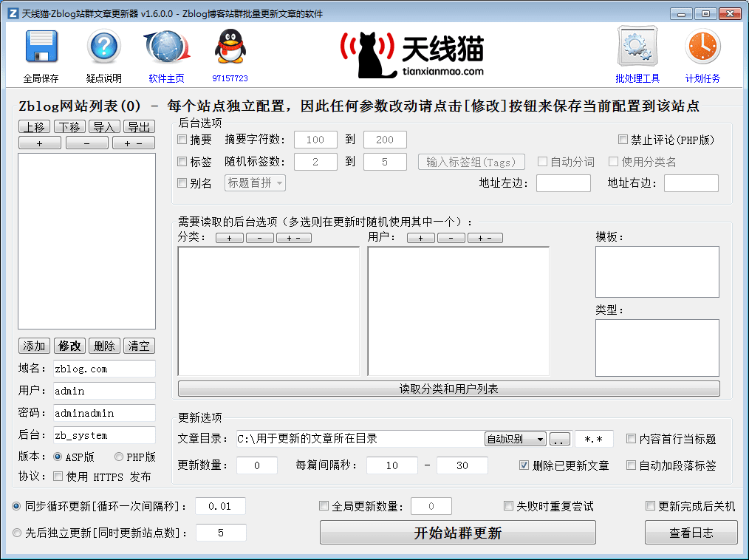Click the 0.01 loop interval field

point(220,506)
